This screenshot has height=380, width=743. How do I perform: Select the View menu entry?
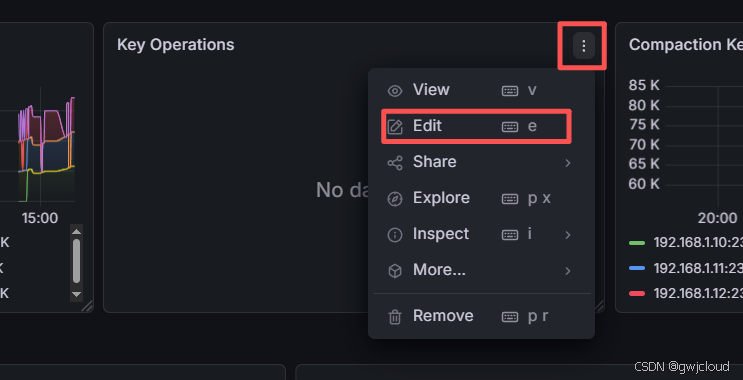481,90
